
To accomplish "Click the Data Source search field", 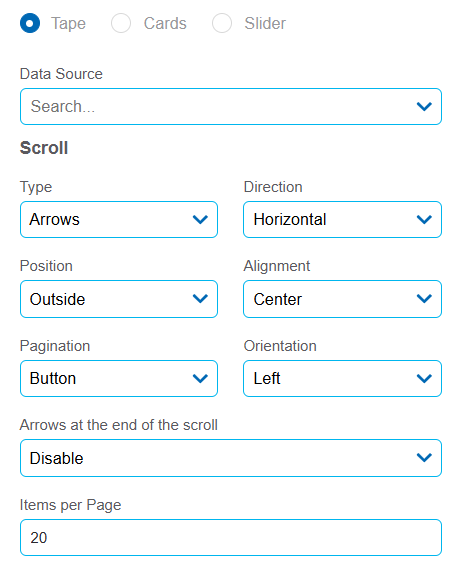I will pos(231,106).
